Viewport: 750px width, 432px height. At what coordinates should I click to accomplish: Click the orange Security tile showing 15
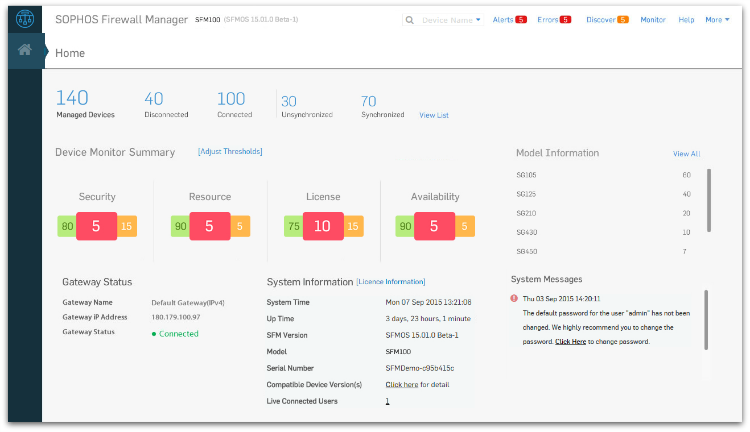126,226
